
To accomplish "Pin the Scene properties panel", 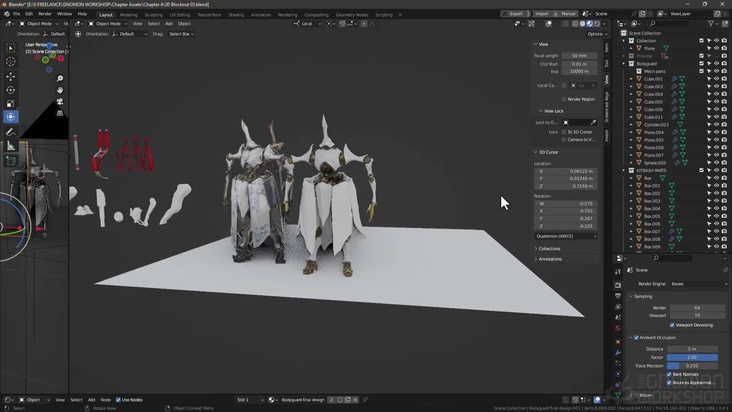I will (725, 270).
